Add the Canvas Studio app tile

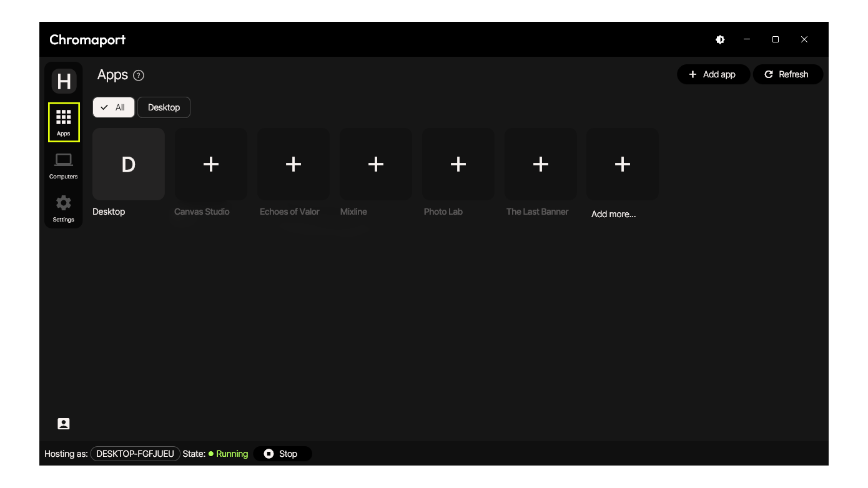(x=211, y=164)
